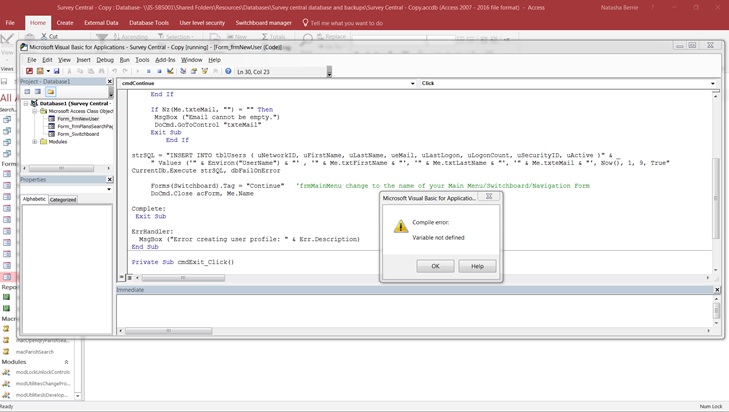Viewport: 729px width, 412px height.
Task: Open the Object Browser toolbar icon
Action: [x=204, y=71]
